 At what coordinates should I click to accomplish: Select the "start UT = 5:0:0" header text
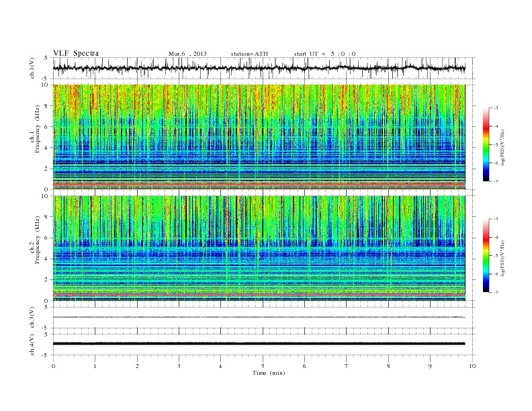(324, 54)
